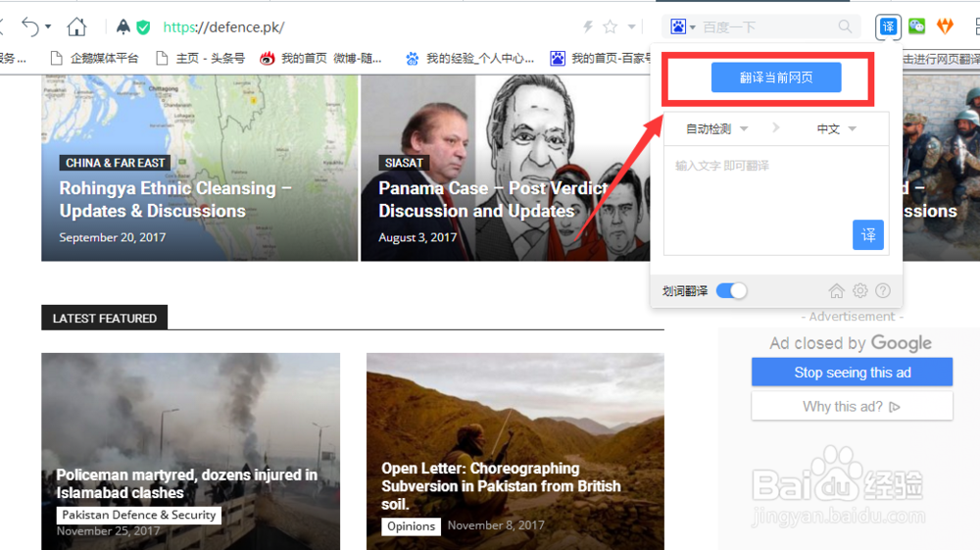Click the 'September 20, 2017' date text
This screenshot has width=980, height=550.
tap(113, 237)
